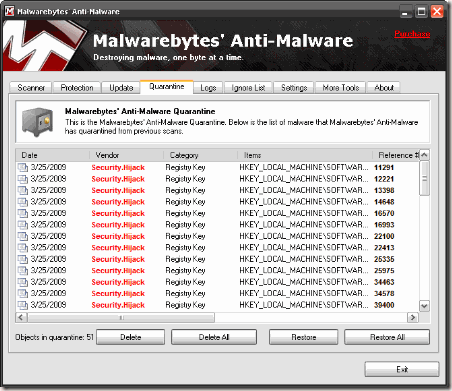
Task: Click reference number 39400
Action: (384, 305)
